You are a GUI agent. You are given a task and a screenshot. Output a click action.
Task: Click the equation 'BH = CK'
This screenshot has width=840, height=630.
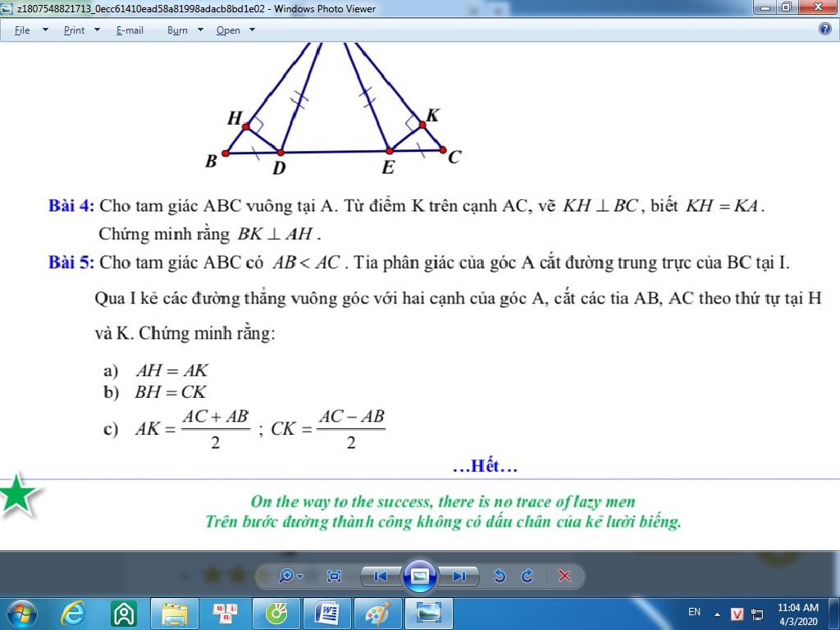coord(171,393)
